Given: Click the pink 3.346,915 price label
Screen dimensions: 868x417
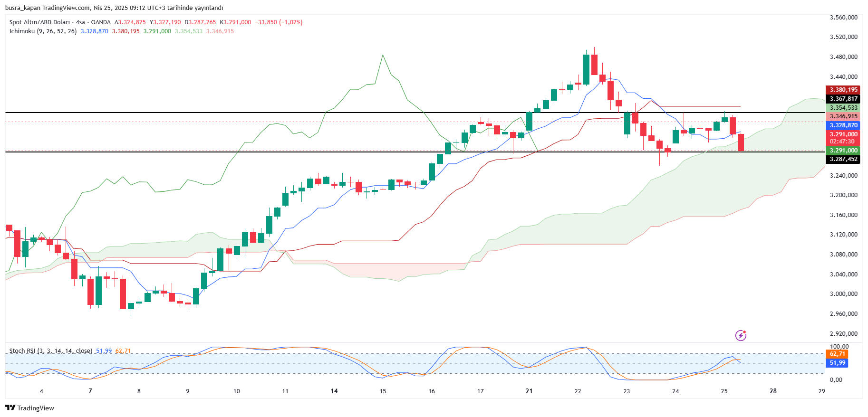Looking at the screenshot, I should (x=843, y=116).
